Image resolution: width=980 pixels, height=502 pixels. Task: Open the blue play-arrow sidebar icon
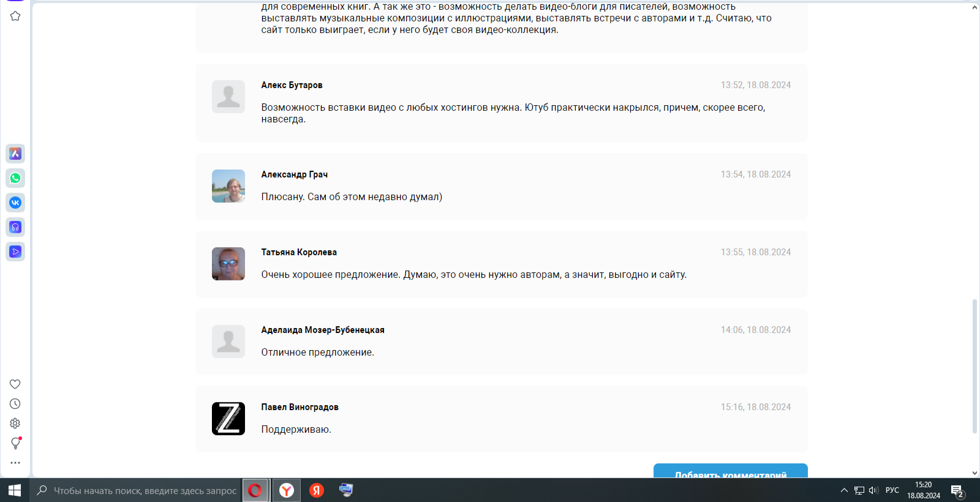point(15,252)
